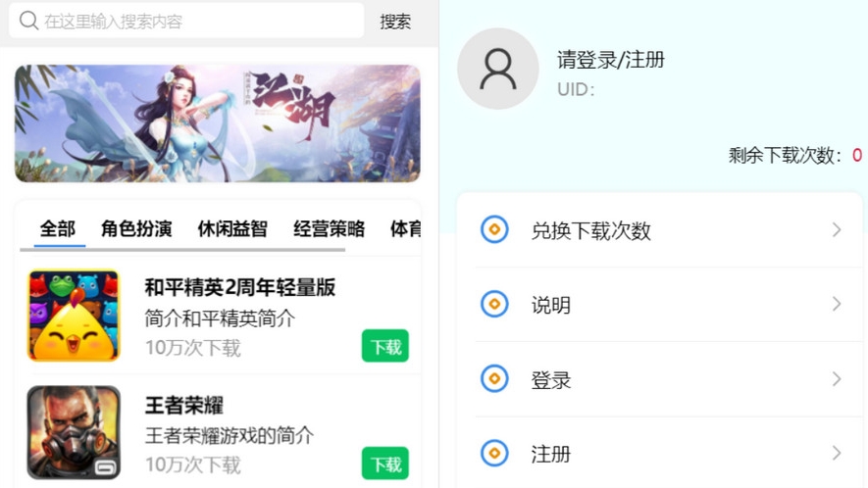Click the 搜索 button

(395, 22)
